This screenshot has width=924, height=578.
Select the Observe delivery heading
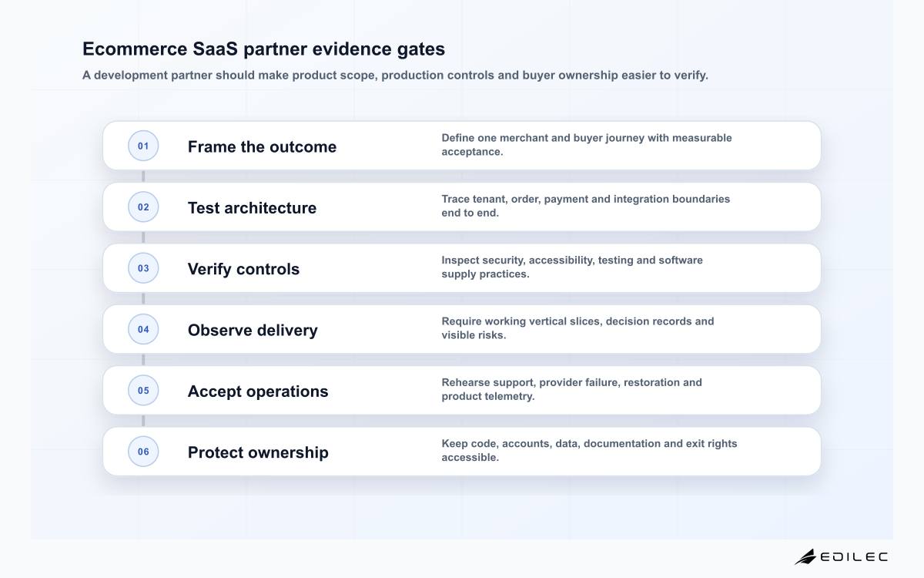[253, 330]
